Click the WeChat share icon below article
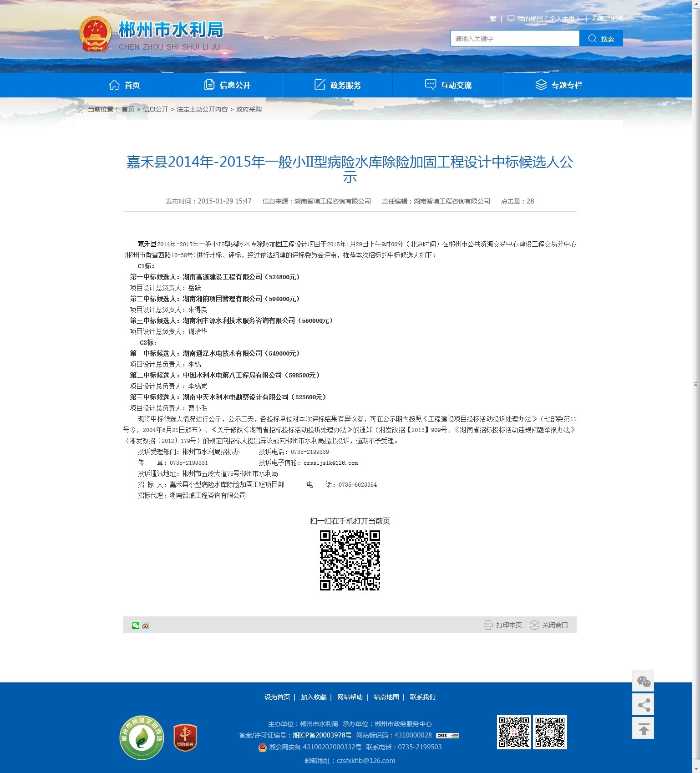Image resolution: width=700 pixels, height=773 pixels. (135, 626)
